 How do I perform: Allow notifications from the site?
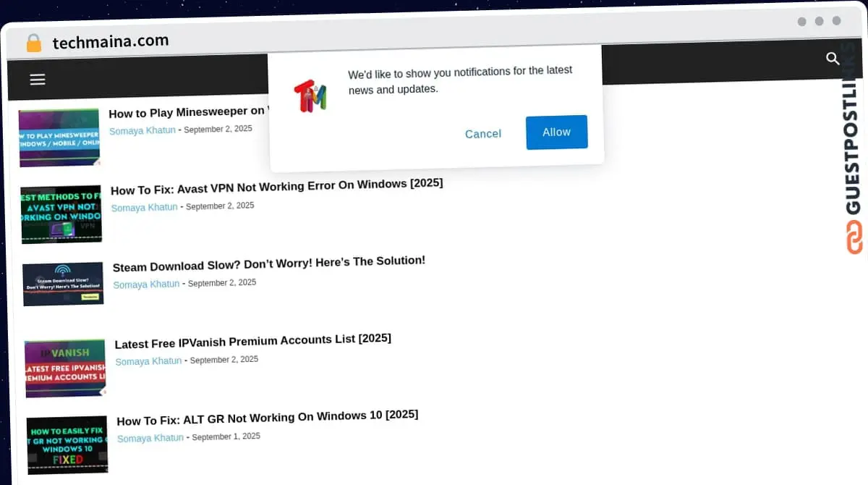pos(556,132)
